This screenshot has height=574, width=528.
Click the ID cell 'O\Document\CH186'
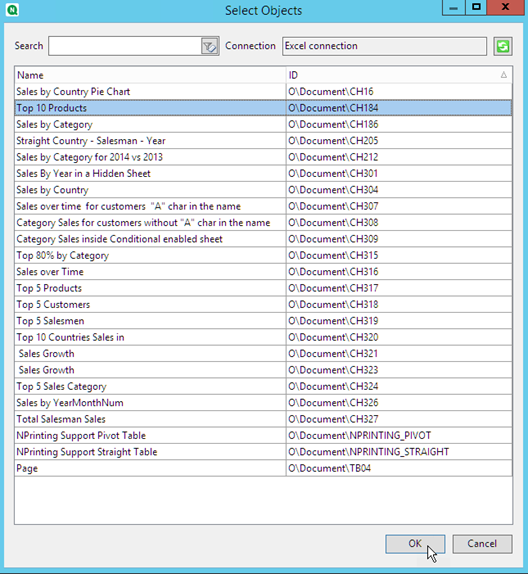point(399,124)
